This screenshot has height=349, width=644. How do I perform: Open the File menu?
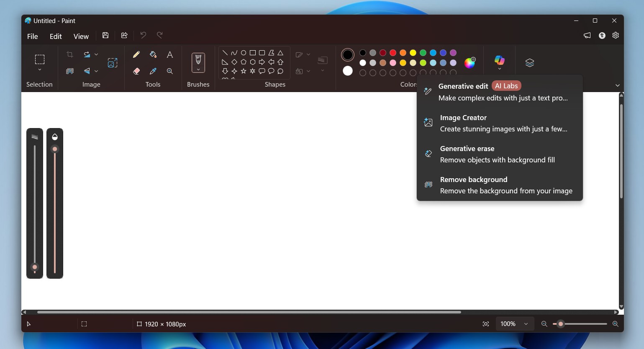pyautogui.click(x=32, y=36)
